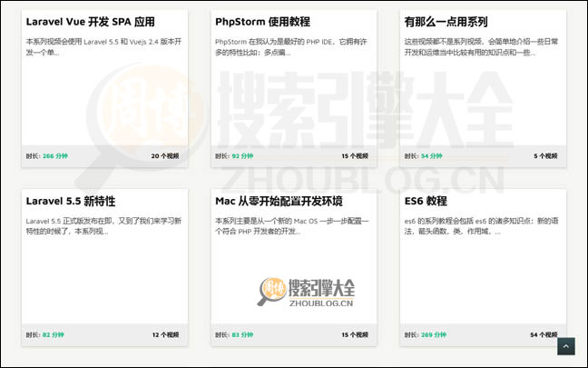Click the 54 分钟 duration label
The height and width of the screenshot is (368, 588).
click(x=431, y=156)
